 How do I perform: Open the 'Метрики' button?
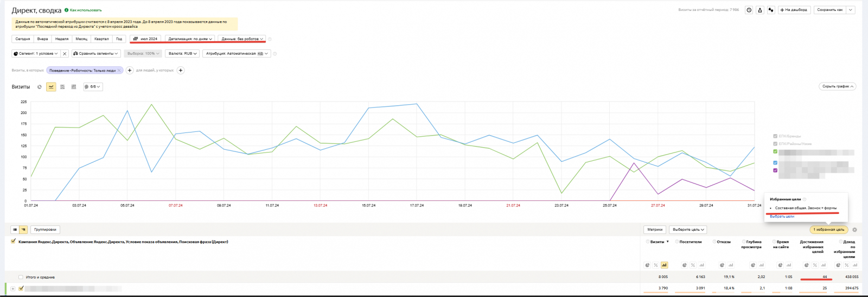point(655,230)
